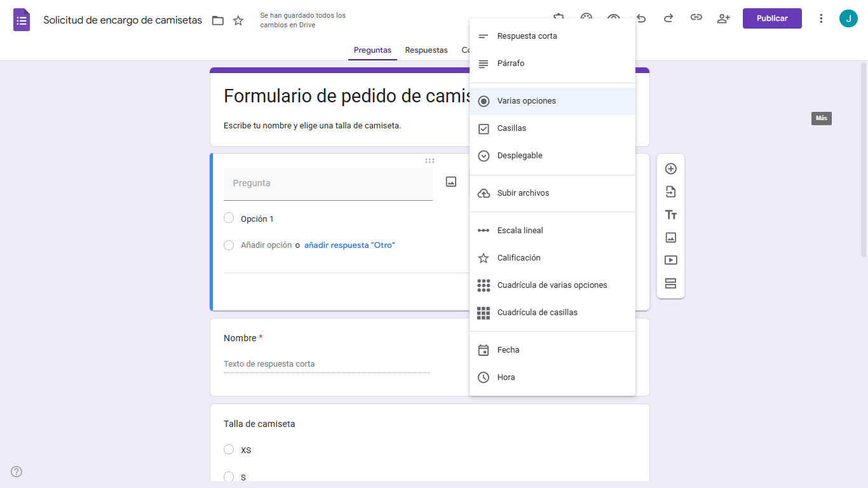
Task: Select the S size radio button
Action: [229, 477]
